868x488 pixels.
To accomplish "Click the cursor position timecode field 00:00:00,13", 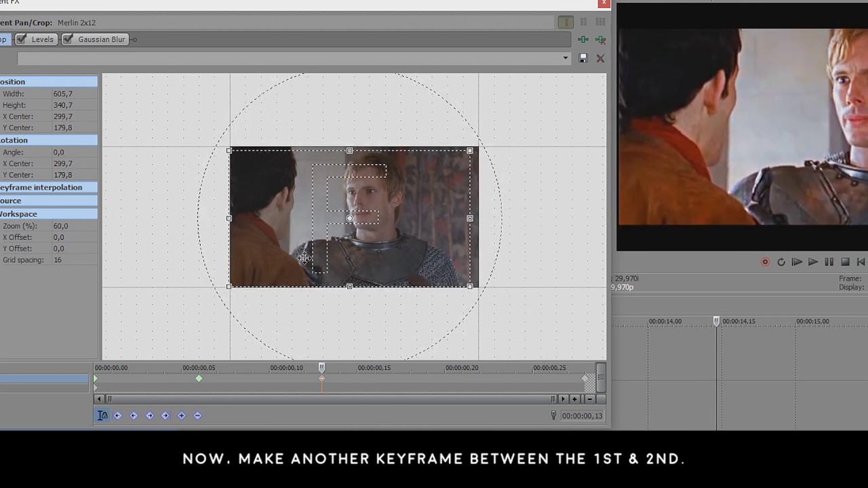I will click(582, 416).
